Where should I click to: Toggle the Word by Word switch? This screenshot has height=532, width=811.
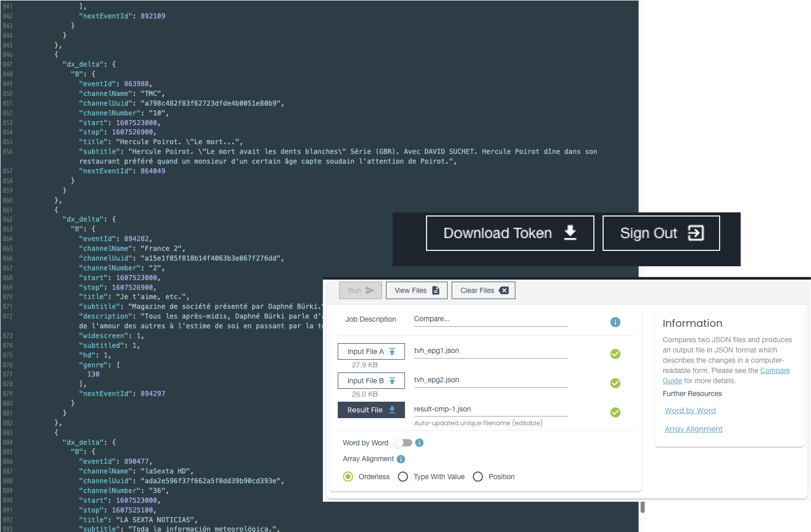click(x=403, y=443)
